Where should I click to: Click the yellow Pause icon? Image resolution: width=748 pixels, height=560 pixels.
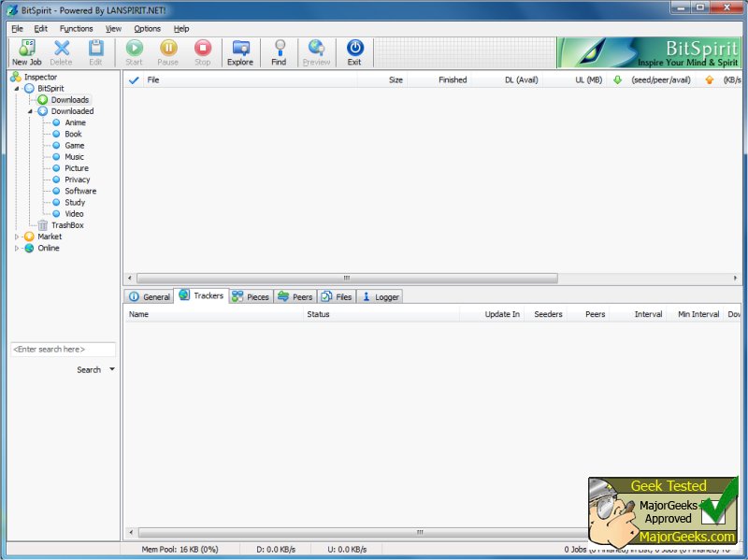pyautogui.click(x=168, y=52)
